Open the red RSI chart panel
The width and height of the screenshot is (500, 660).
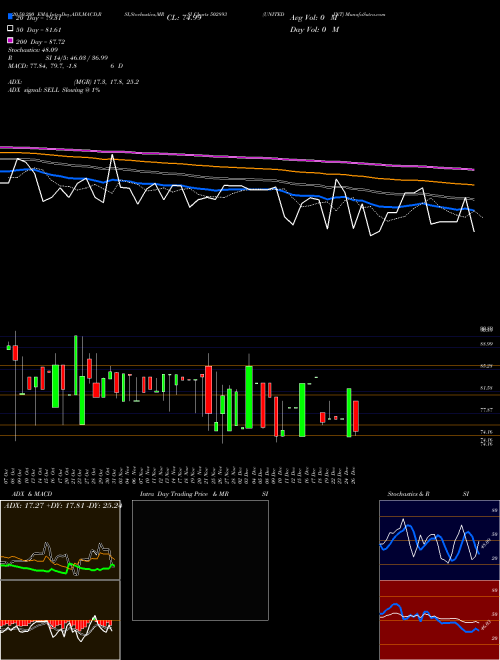[439, 620]
